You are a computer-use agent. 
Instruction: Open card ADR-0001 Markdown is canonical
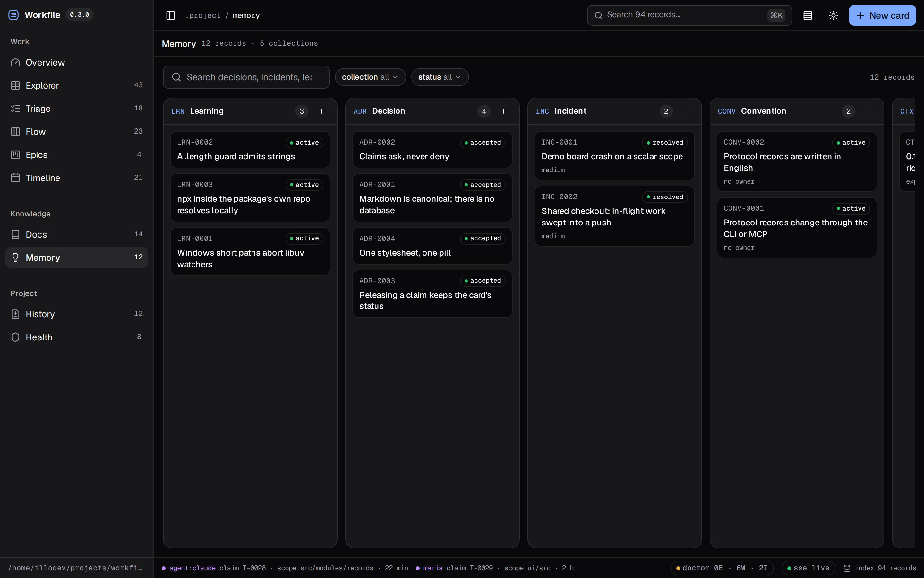432,197
